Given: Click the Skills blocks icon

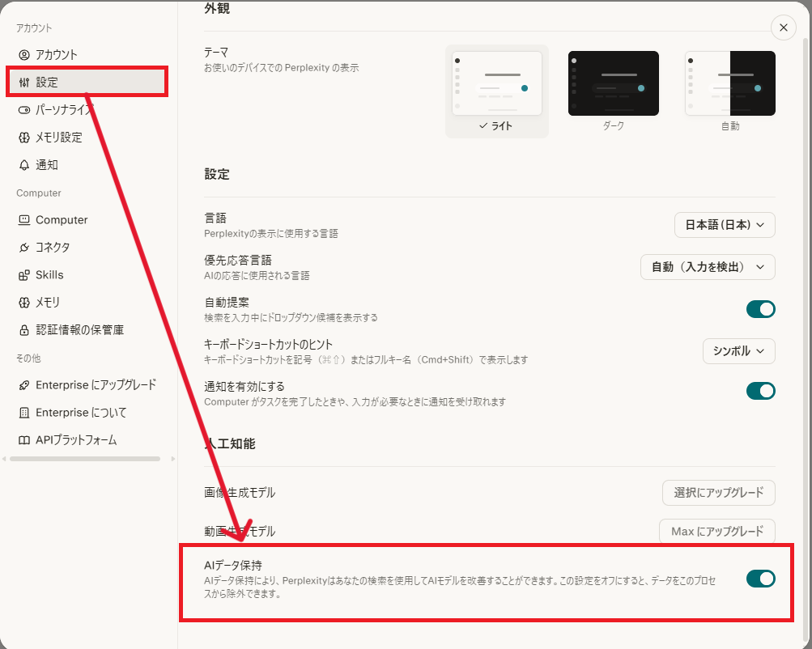Looking at the screenshot, I should tap(23, 275).
